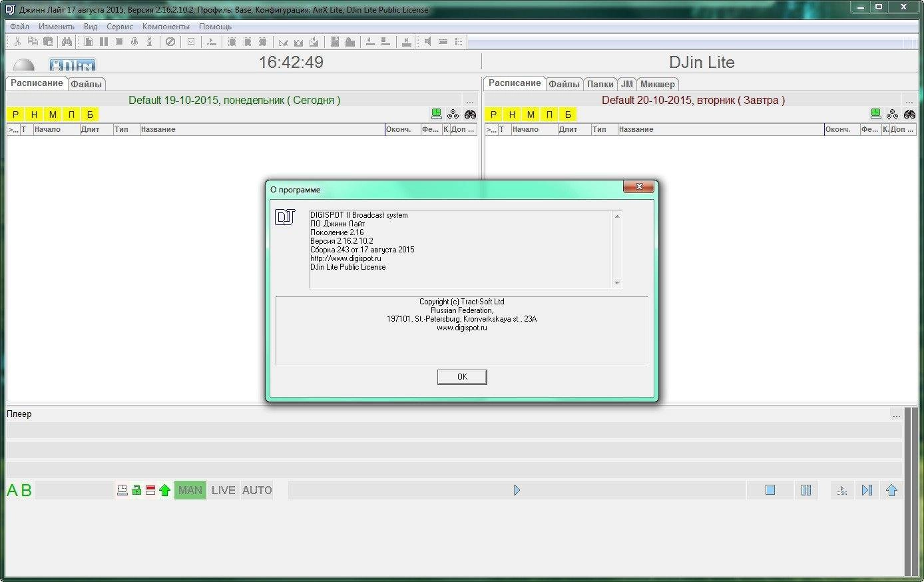The width and height of the screenshot is (924, 582).
Task: Open the Файл menu
Action: 19,27
